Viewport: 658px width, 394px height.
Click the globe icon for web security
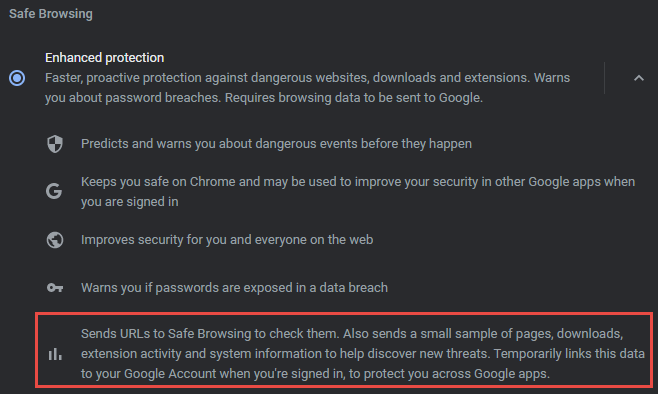coord(55,240)
